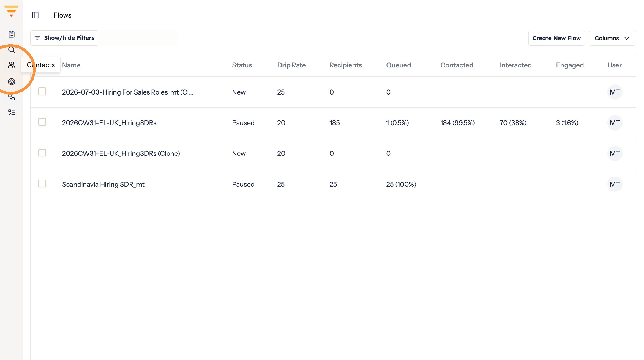Screen dimensions: 644x360
Task: Open the checklist tasks icon in sidebar
Action: 12,112
